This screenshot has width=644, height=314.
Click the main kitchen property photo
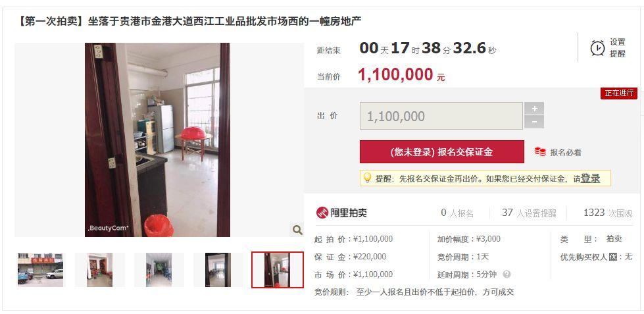pyautogui.click(x=157, y=140)
